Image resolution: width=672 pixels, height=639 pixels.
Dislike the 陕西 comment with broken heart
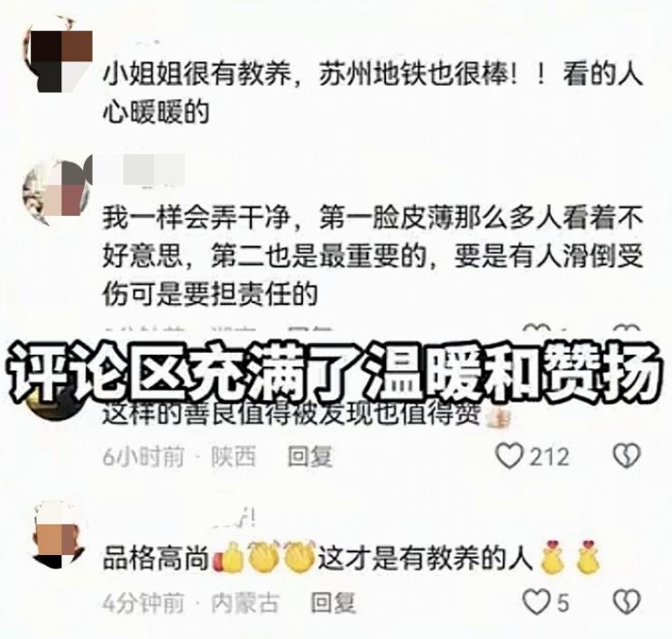pyautogui.click(x=627, y=455)
